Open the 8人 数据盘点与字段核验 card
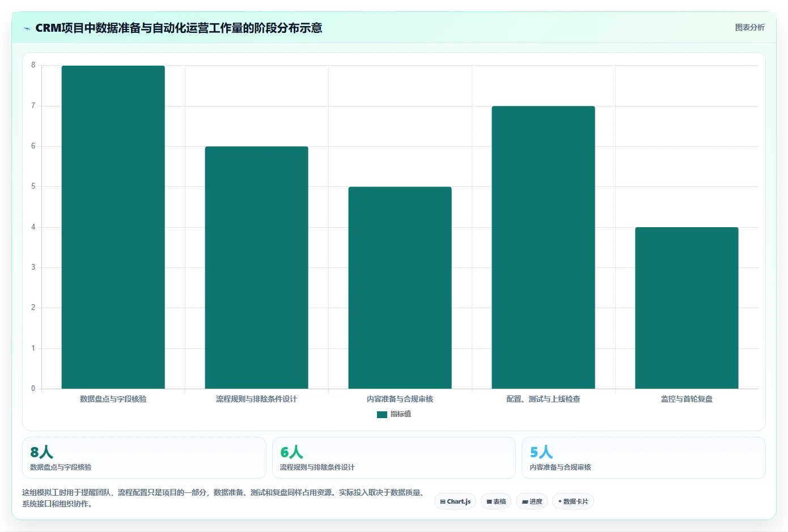 tap(144, 458)
